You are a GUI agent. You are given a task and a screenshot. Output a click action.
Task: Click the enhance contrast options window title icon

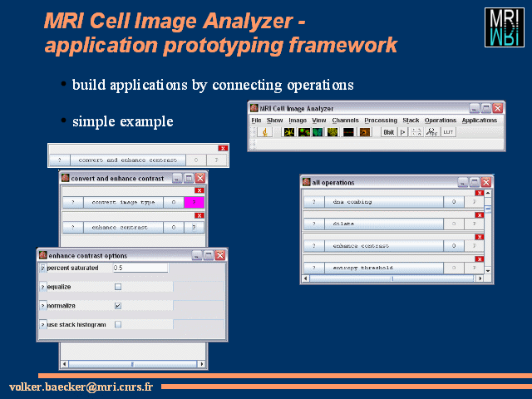pos(42,255)
